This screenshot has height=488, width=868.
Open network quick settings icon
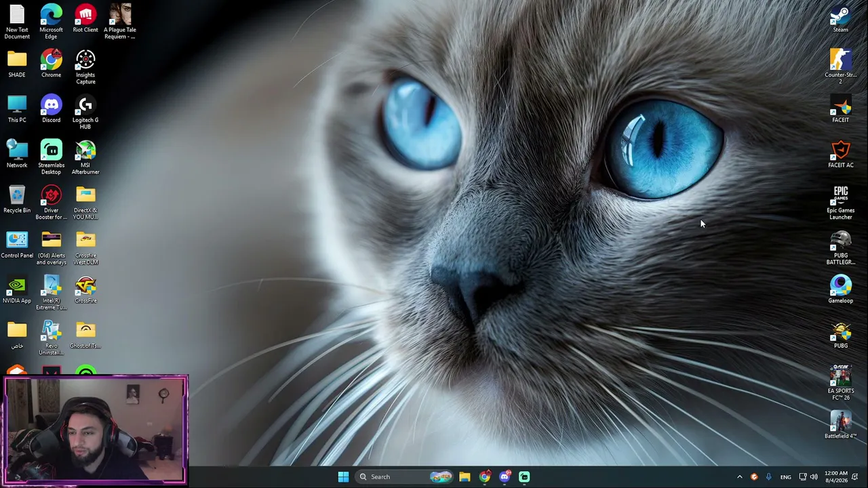point(803,476)
